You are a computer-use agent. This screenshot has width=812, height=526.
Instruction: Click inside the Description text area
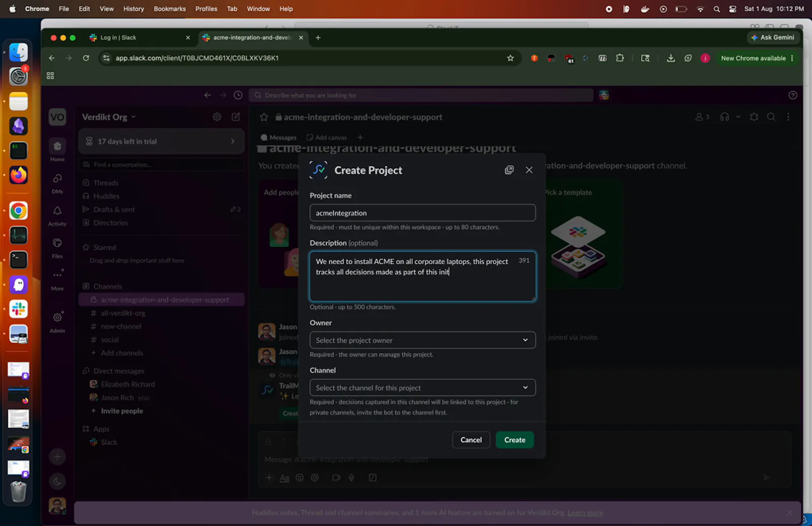coord(422,276)
